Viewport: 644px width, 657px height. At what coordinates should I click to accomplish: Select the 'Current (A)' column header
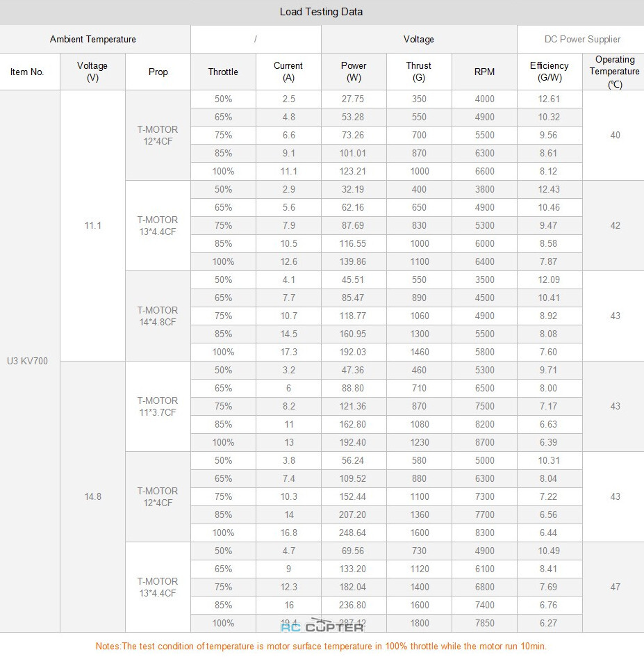(x=288, y=72)
